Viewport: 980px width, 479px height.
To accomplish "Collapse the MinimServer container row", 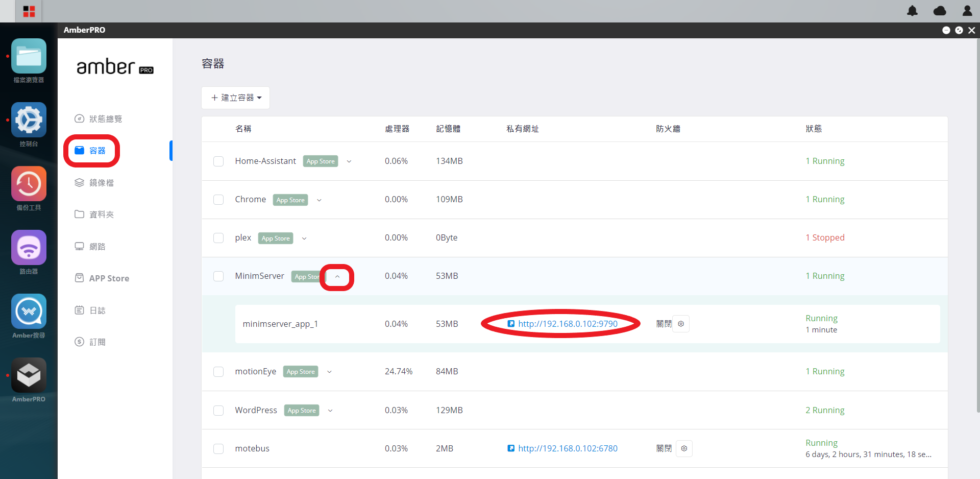I will (337, 277).
